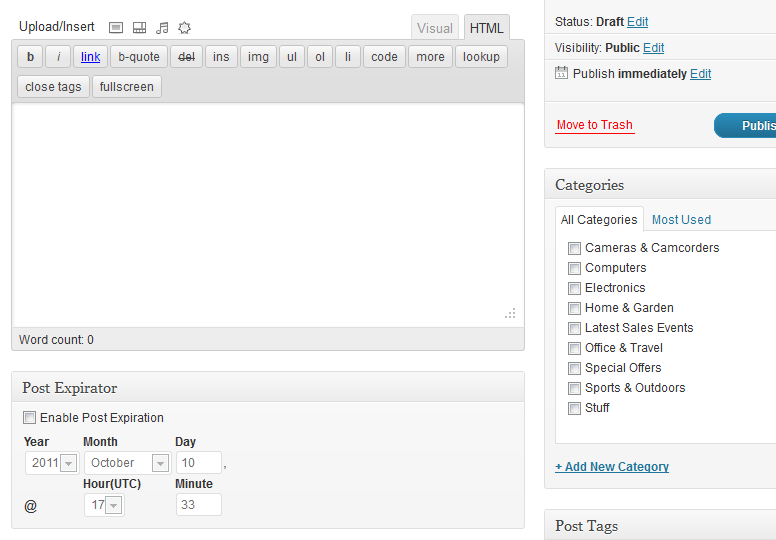
Task: Insert the more tag
Action: pos(431,57)
